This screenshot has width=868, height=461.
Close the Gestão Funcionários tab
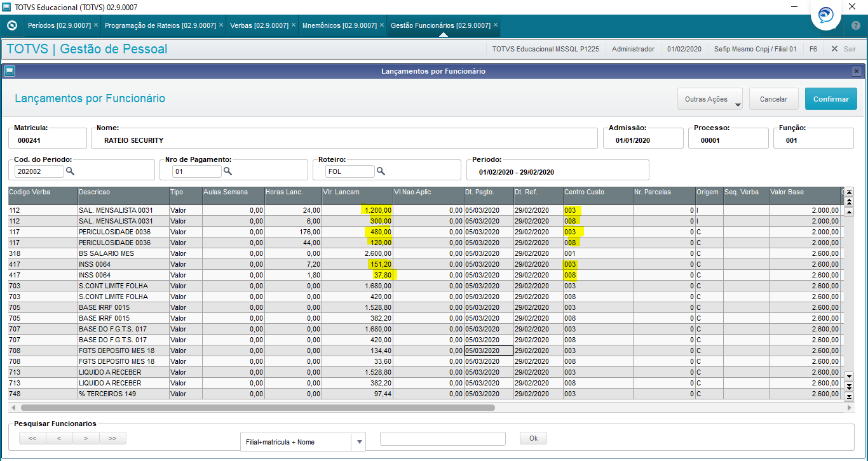[496, 25]
